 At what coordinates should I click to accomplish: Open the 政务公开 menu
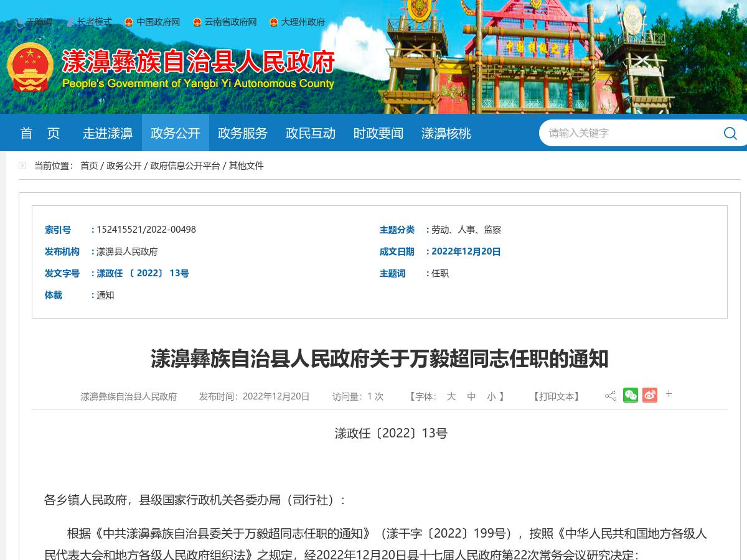coord(176,133)
